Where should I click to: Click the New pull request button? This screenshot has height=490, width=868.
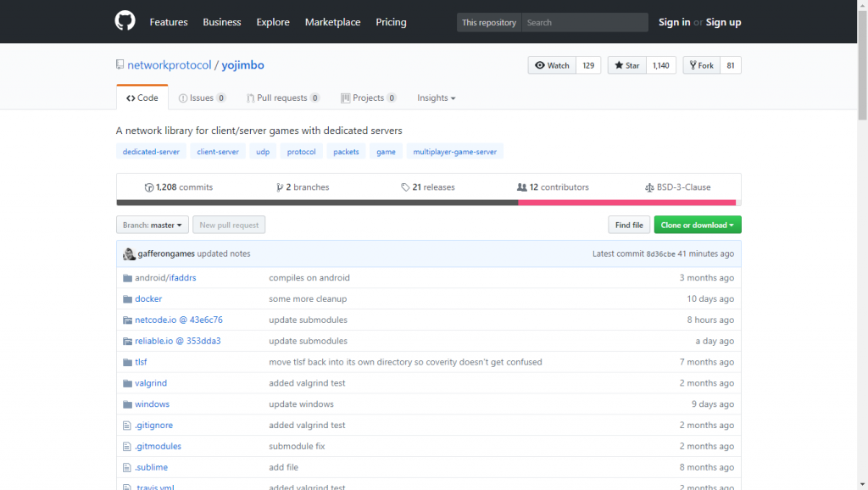[229, 225]
